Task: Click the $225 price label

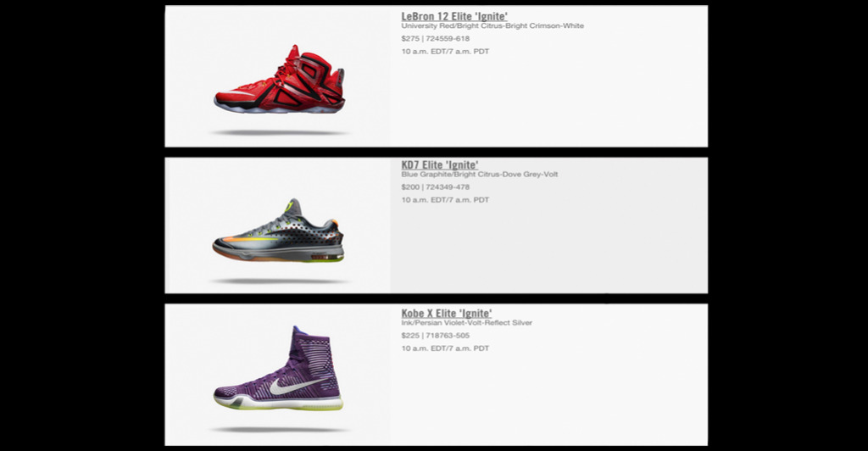Action: click(410, 336)
